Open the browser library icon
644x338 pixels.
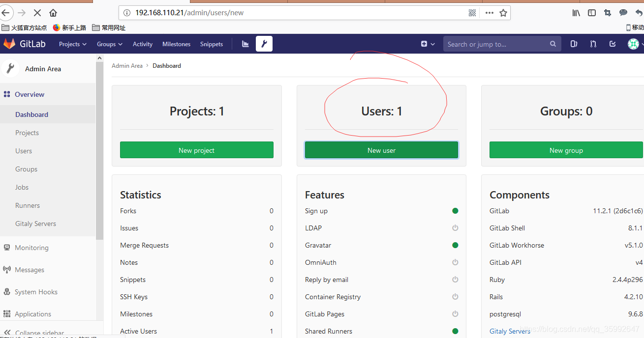click(x=576, y=13)
